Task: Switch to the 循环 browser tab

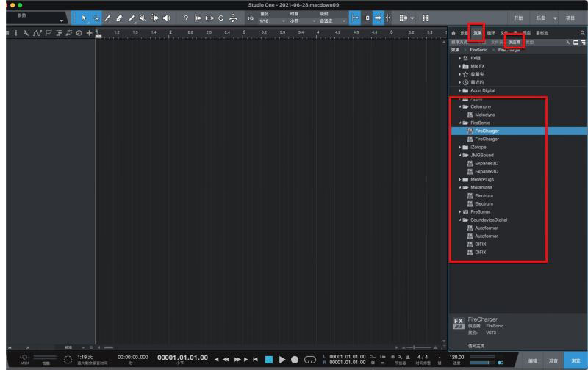Action: 491,33
